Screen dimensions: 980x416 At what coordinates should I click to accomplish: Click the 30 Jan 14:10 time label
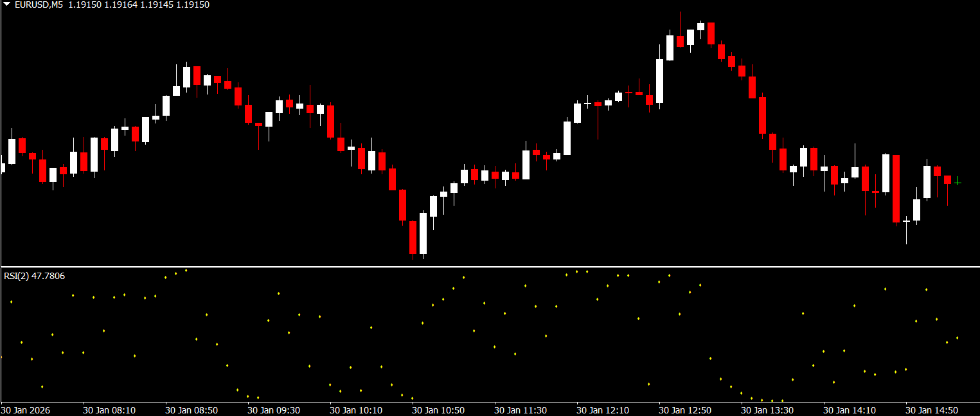click(850, 410)
